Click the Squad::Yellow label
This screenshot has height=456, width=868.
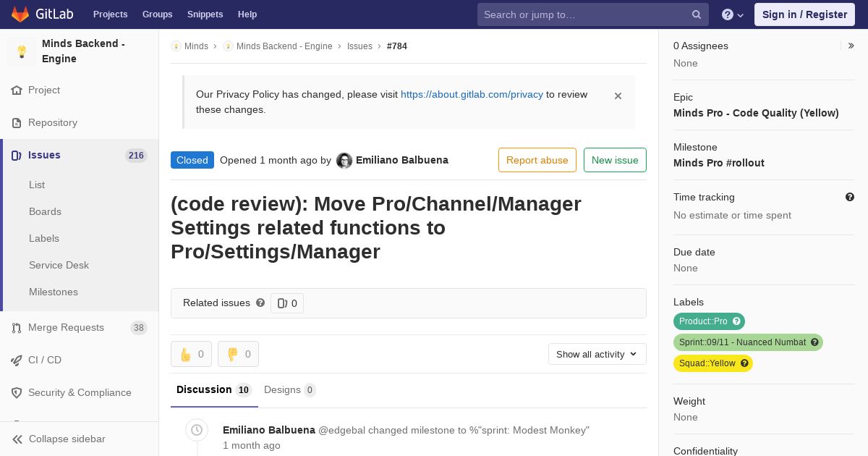point(707,363)
